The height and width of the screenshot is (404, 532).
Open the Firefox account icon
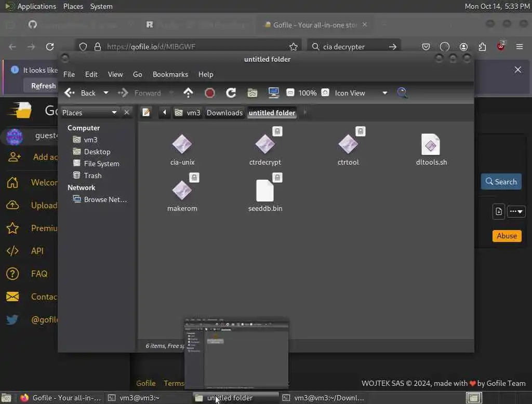pyautogui.click(x=463, y=47)
